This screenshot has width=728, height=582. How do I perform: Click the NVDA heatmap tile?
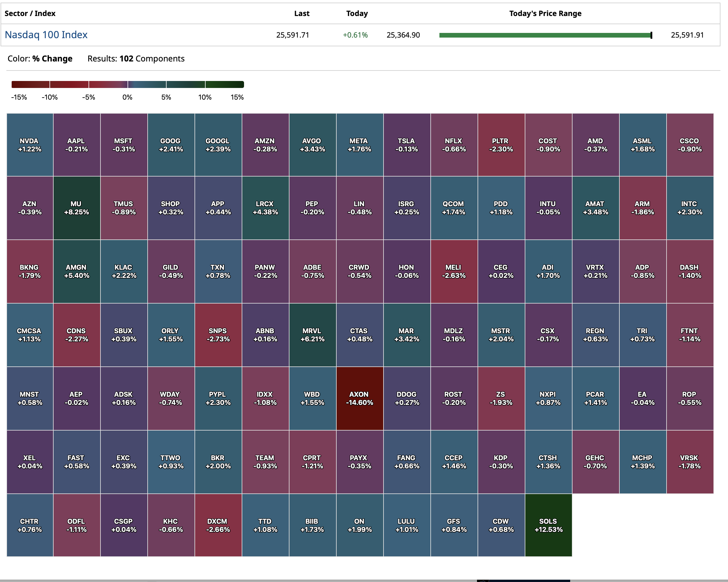click(x=30, y=145)
